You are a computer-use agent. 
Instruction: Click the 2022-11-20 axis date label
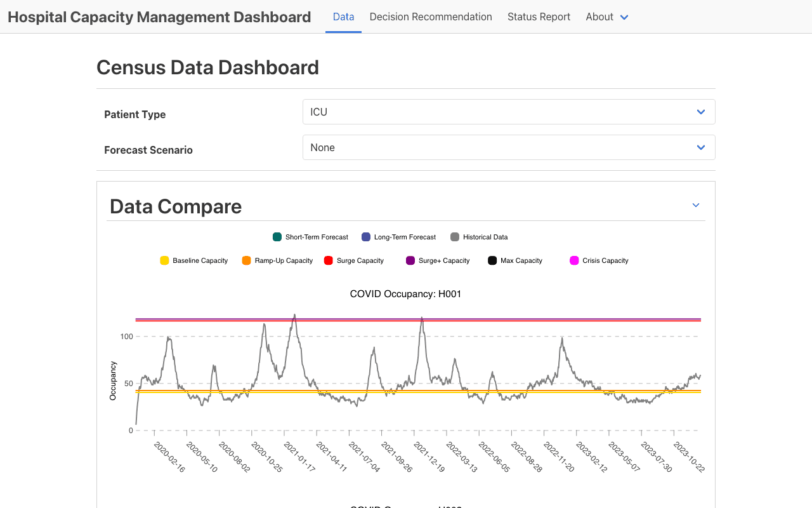coord(559,457)
